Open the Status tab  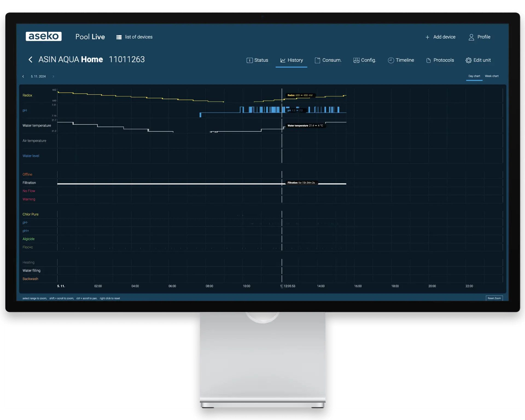257,60
